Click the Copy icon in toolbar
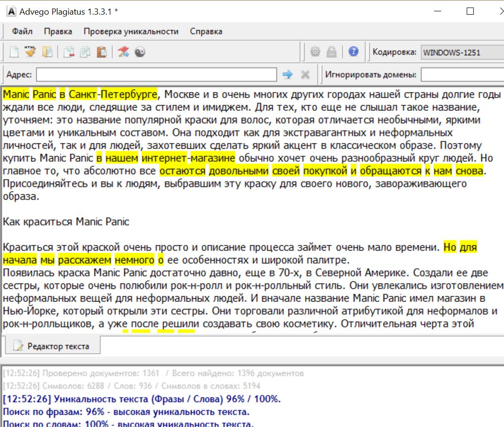Viewport: 504px width, 427px height. click(85, 52)
